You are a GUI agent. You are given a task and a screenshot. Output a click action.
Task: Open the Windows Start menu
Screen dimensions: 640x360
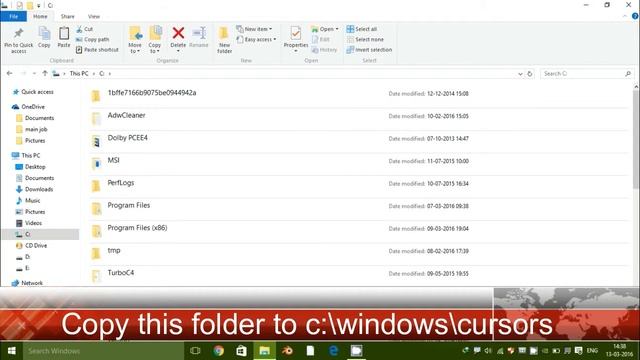click(x=11, y=351)
